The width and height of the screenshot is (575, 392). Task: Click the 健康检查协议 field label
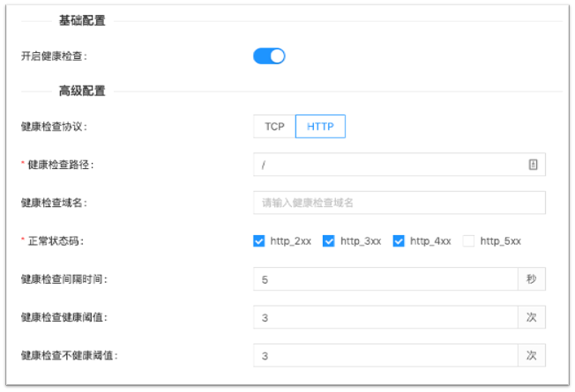[54, 127]
